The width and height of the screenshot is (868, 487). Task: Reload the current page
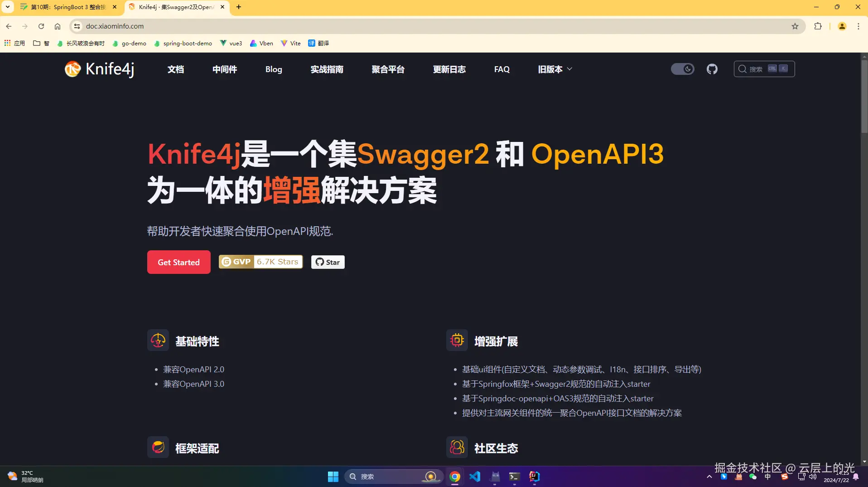41,26
